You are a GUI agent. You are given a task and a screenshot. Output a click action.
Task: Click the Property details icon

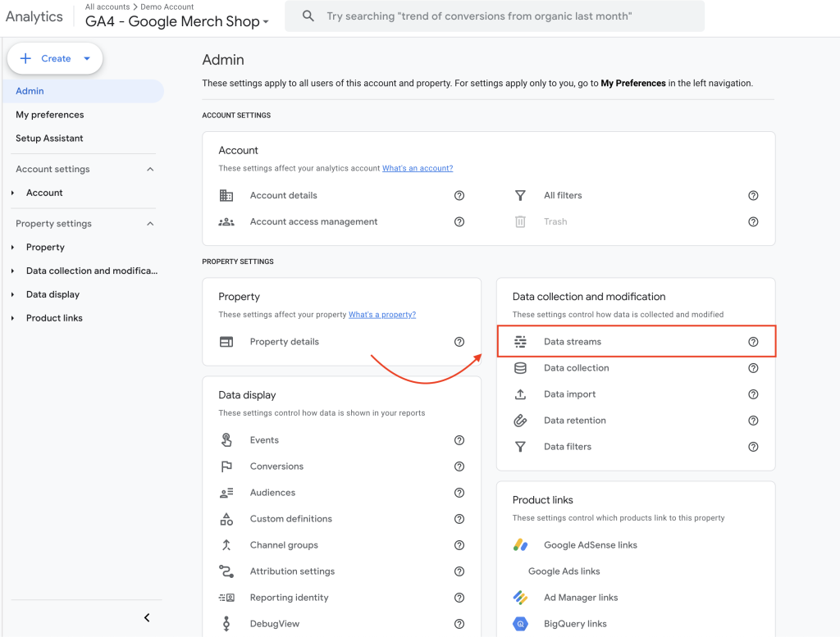click(x=226, y=342)
